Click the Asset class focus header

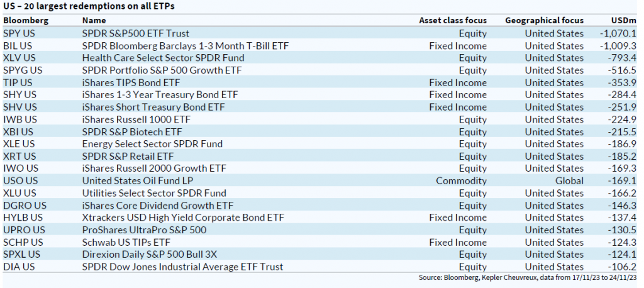453,20
